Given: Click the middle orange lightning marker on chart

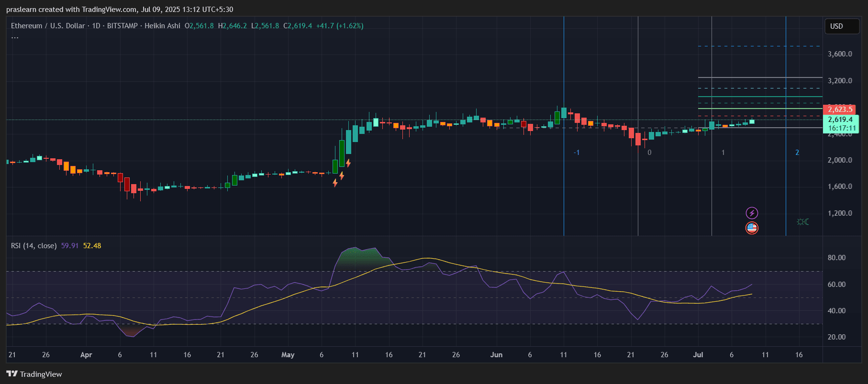Looking at the screenshot, I should click(x=342, y=176).
